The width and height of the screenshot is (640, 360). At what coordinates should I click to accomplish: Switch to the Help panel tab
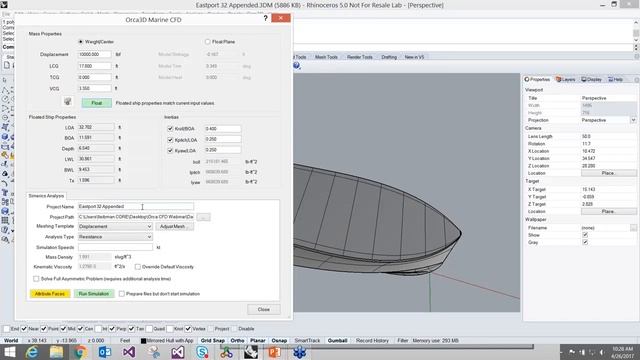[615, 79]
